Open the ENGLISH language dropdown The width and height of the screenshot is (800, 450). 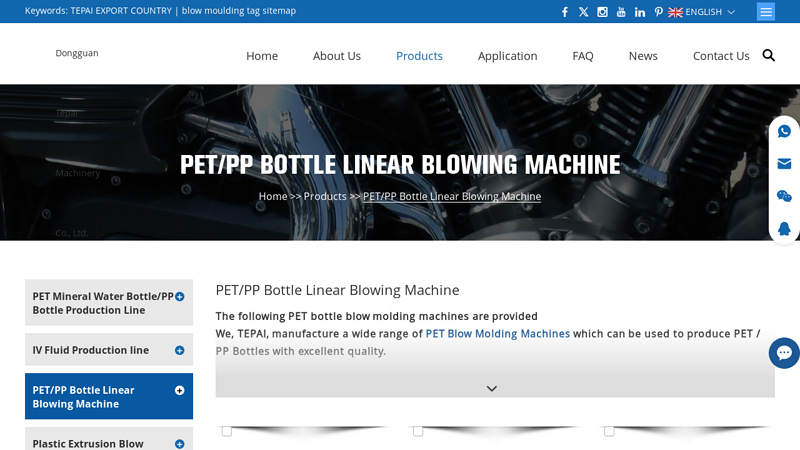click(702, 12)
